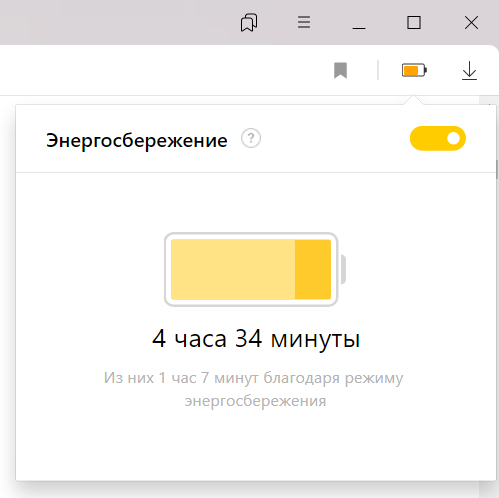Click the large battery graphic

(x=255, y=269)
